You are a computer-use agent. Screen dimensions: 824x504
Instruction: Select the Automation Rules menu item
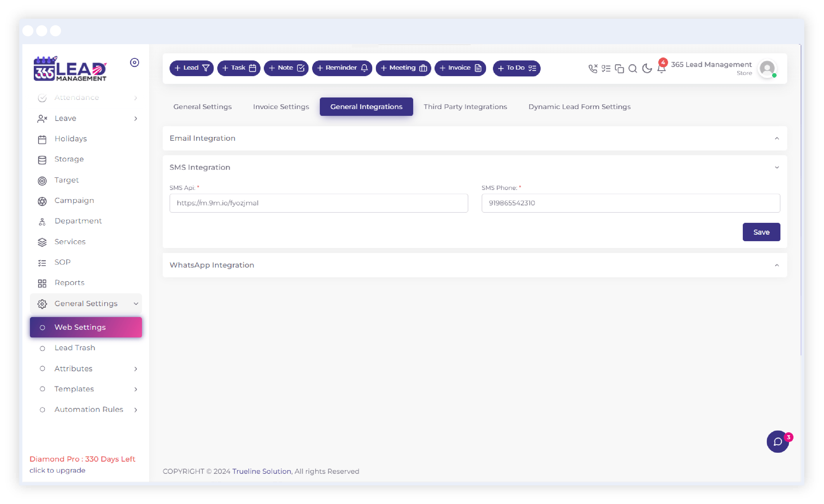[x=88, y=409]
